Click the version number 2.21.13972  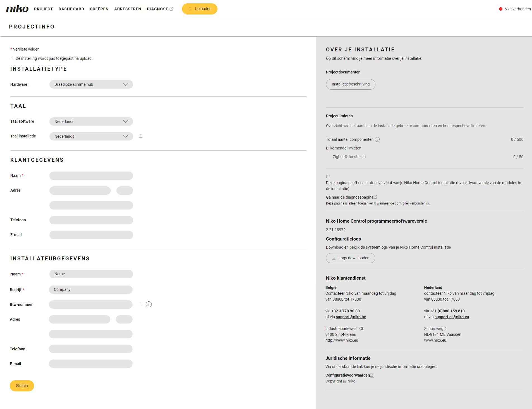(x=336, y=230)
